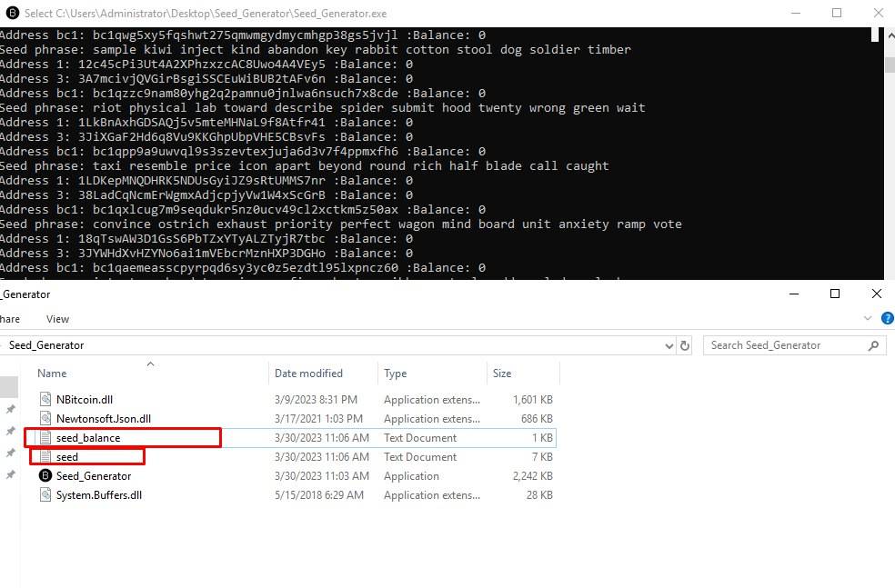Click the console window's title bar app icon
This screenshot has height=588, width=895.
(x=12, y=13)
